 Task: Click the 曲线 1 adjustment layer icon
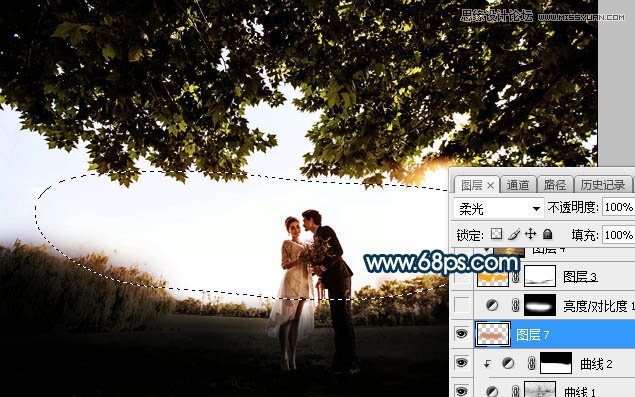(492, 391)
